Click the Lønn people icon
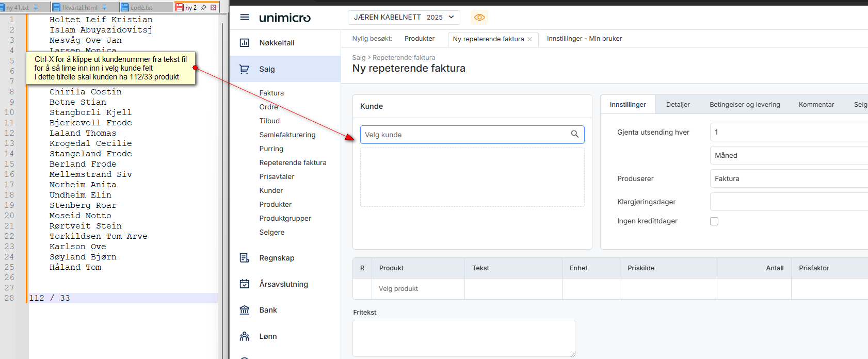 click(x=245, y=336)
